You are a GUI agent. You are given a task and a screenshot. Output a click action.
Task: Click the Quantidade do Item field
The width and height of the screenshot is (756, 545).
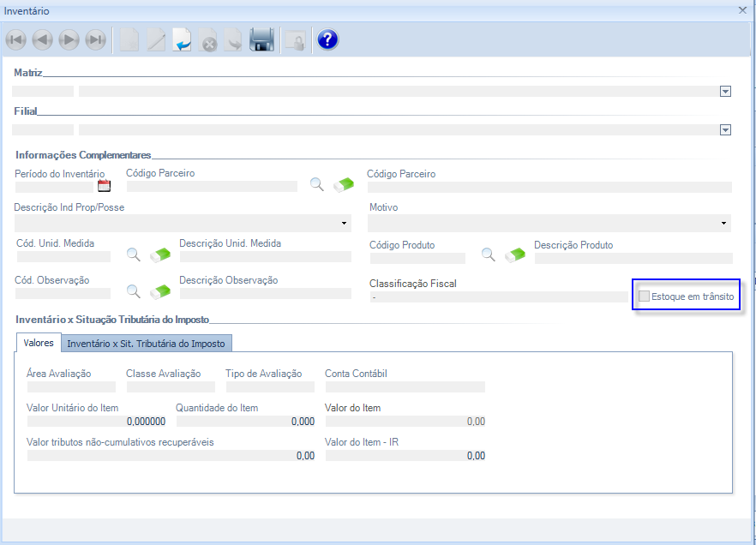[245, 422]
